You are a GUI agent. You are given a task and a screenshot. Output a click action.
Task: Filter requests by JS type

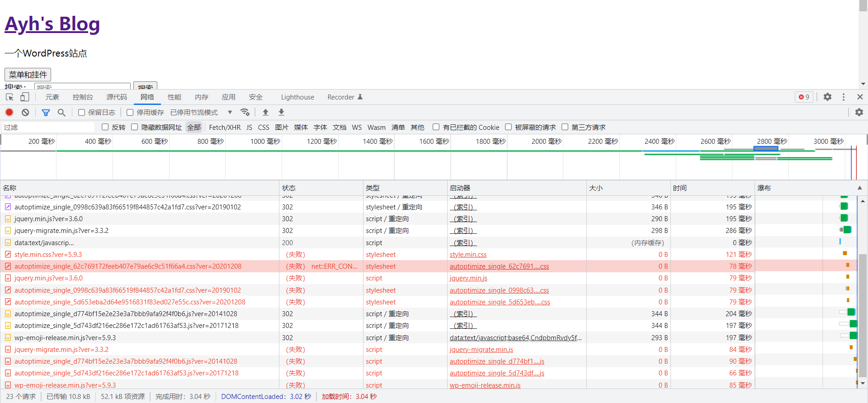coord(250,128)
